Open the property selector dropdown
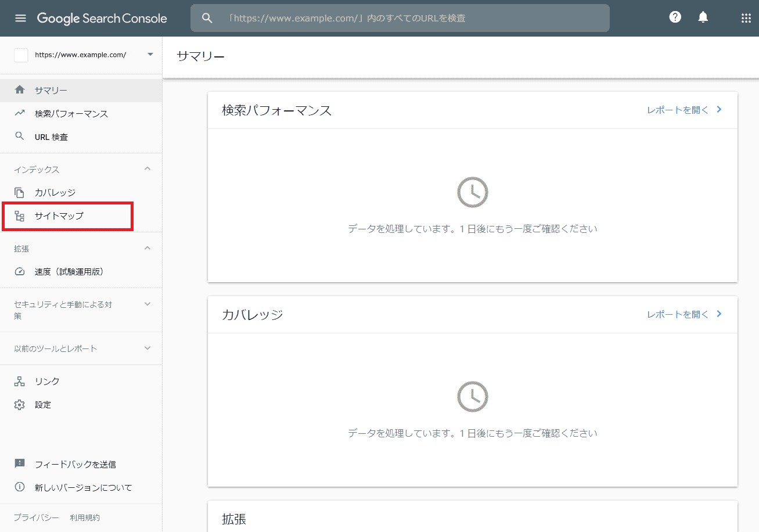 coord(150,55)
